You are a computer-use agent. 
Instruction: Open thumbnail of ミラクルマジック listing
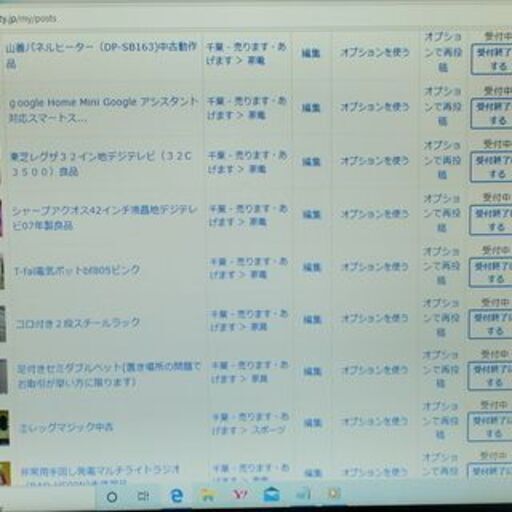pyautogui.click(x=4, y=427)
